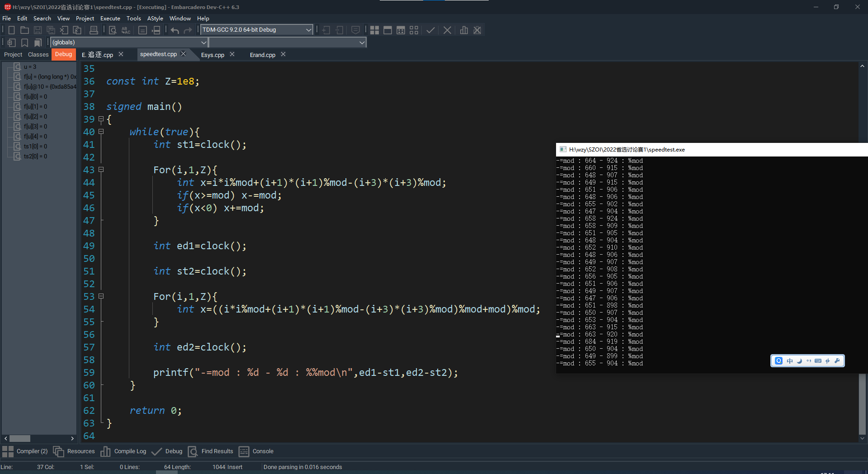
Task: Close the Erand.cpp tab
Action: tap(283, 54)
